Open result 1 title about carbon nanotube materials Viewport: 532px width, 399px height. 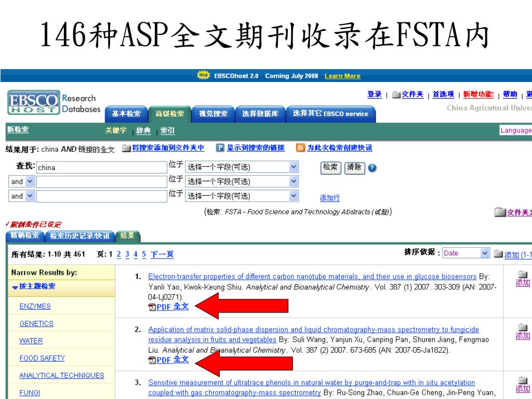click(x=312, y=276)
